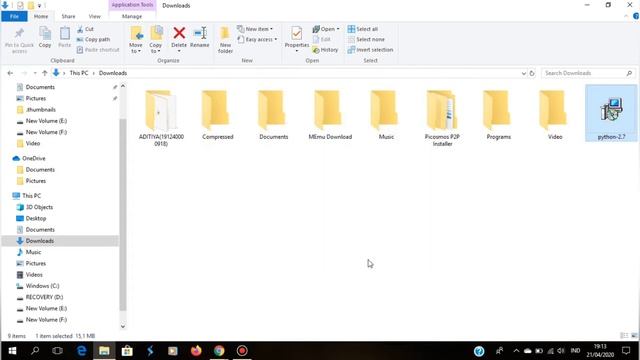Open the Action Center notifications icon
640x360 pixels.
[626, 351]
